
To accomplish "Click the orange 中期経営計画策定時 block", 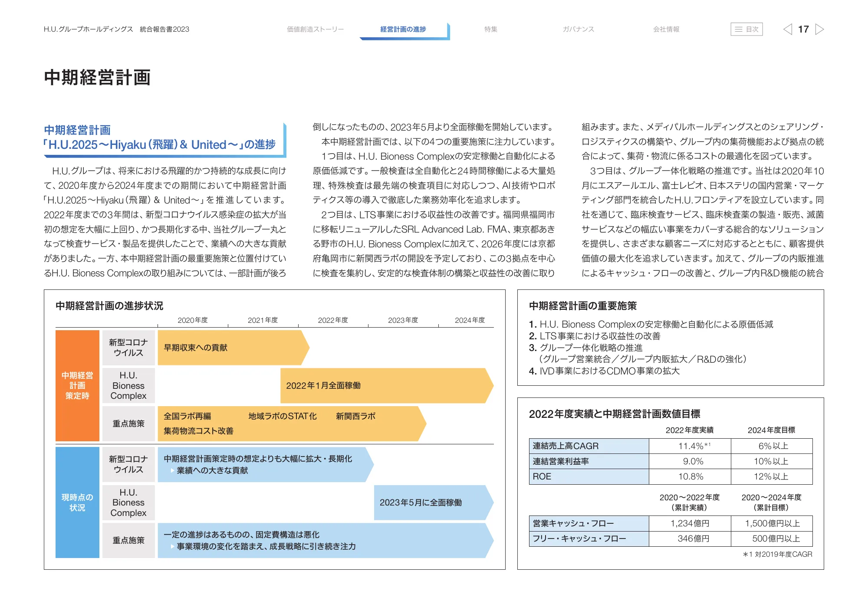I will click(x=77, y=385).
